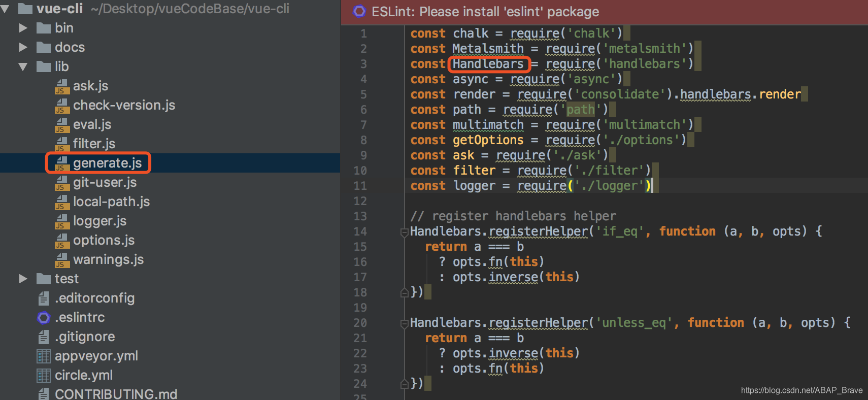Open check-version.js file
Viewport: 868px width, 400px height.
point(124,105)
